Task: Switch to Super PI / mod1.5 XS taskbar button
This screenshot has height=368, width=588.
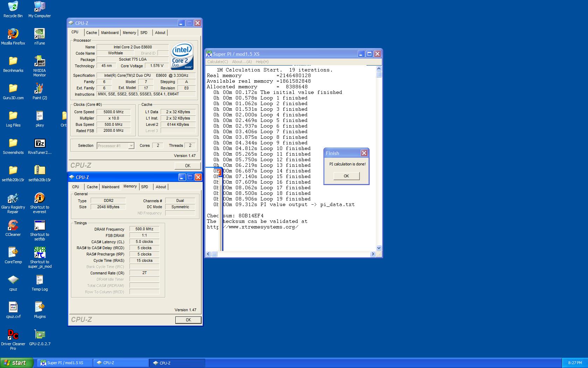Action: (65, 363)
